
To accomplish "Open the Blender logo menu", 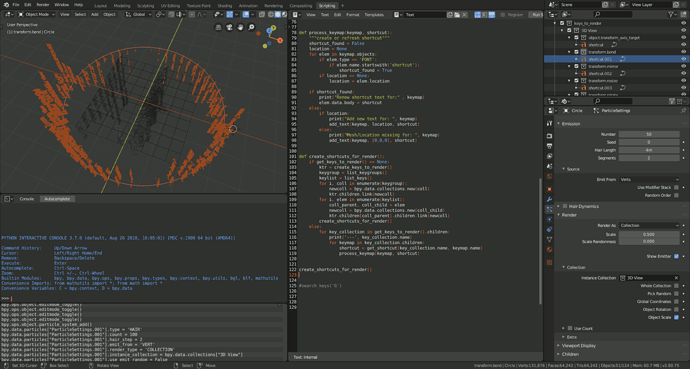I will click(6, 5).
